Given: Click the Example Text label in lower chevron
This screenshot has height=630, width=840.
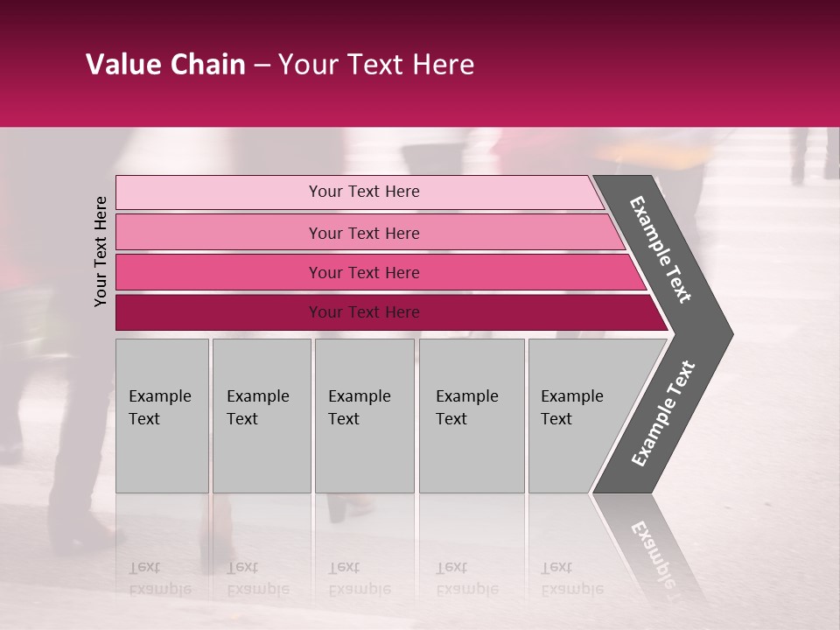Looking at the screenshot, I should tap(663, 413).
